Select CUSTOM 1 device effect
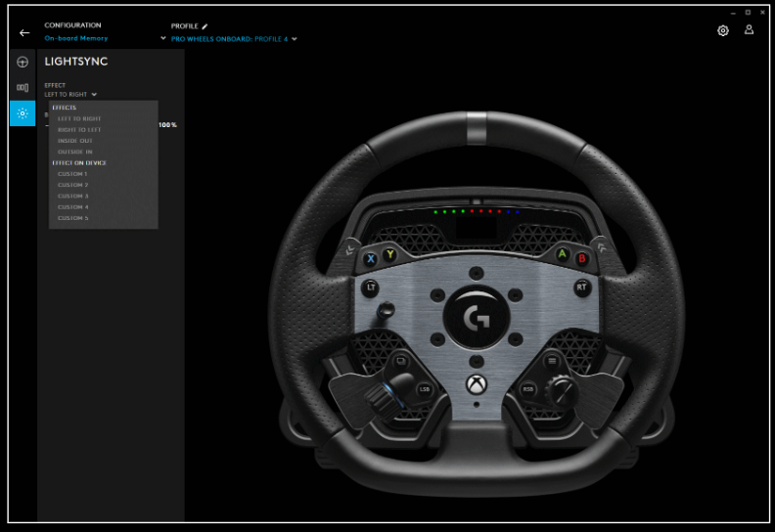775x532 pixels. click(72, 174)
